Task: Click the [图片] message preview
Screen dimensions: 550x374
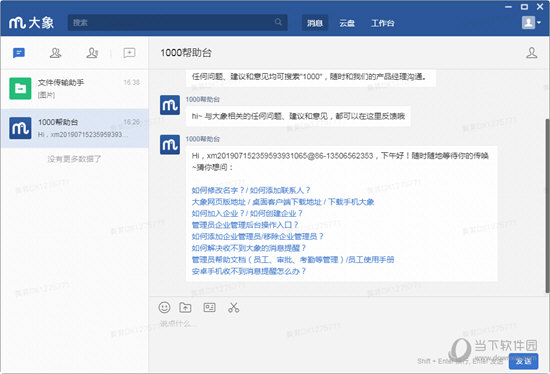Action: point(46,95)
